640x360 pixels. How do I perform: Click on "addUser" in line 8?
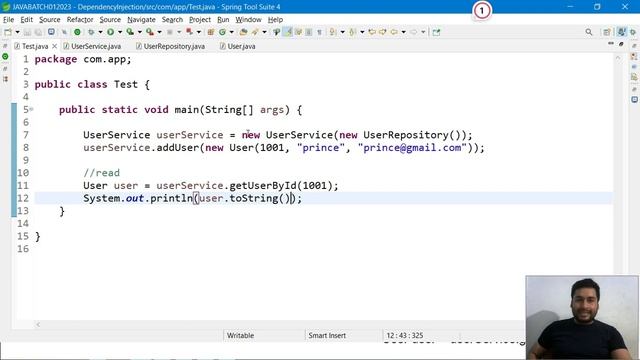(x=178, y=148)
